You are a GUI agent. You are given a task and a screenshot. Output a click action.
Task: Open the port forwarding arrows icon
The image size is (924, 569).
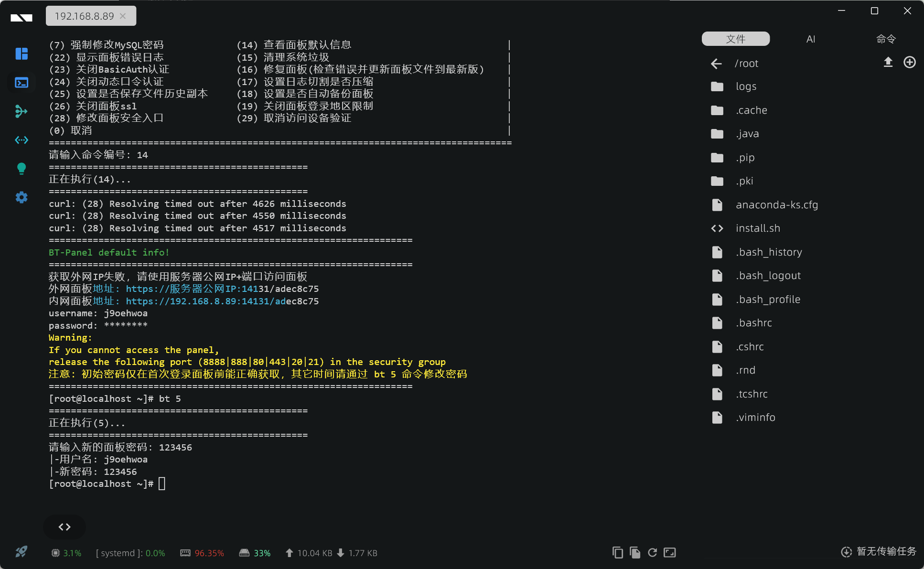pyautogui.click(x=21, y=140)
